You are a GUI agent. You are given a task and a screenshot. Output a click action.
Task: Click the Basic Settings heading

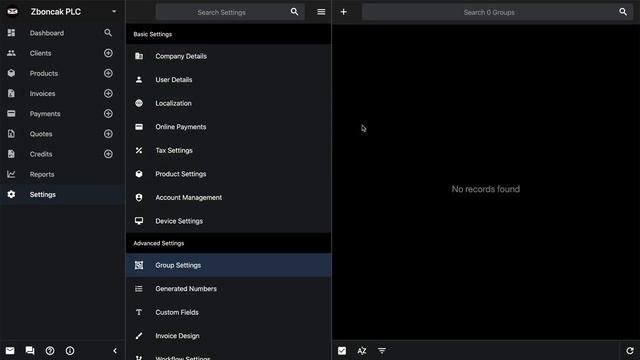(153, 34)
